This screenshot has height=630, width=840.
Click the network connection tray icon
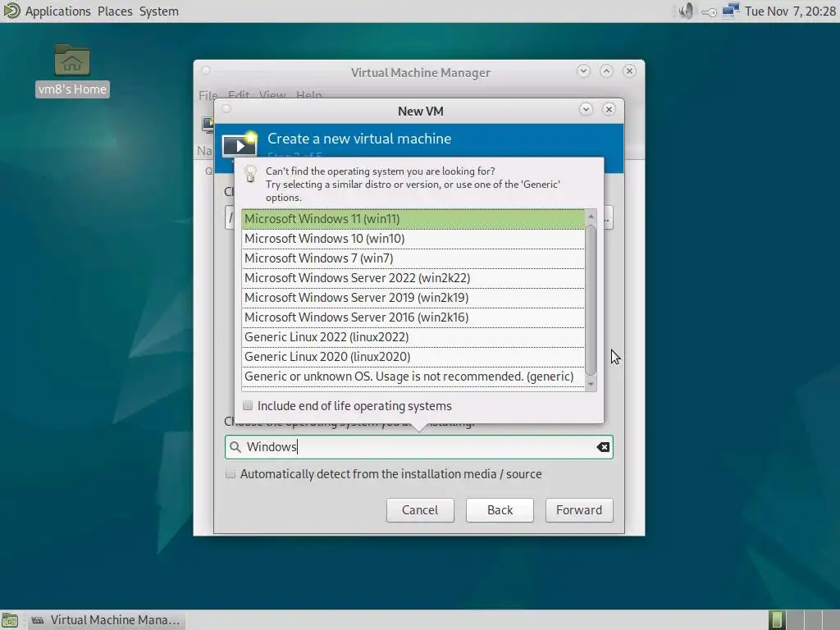(730, 11)
